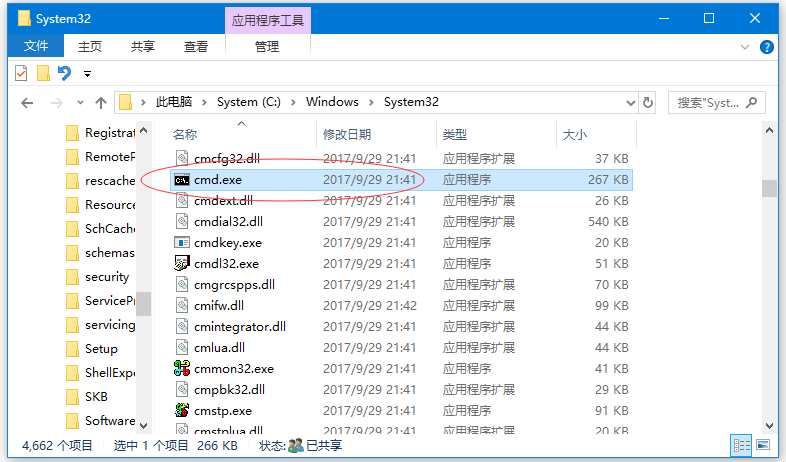The image size is (786, 462).
Task: Go up one folder level
Action: (101, 103)
